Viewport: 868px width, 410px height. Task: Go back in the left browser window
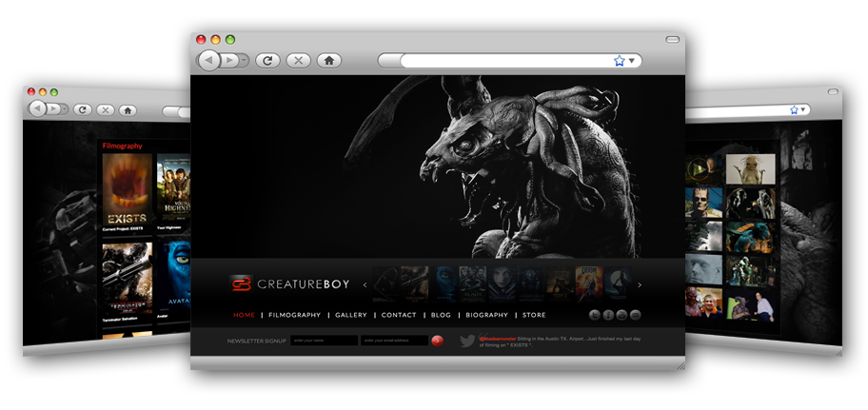click(37, 109)
